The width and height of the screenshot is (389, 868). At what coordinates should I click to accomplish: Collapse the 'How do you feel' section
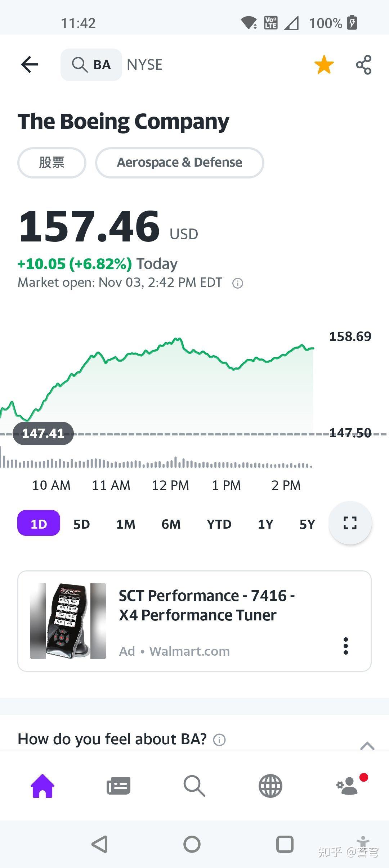367,746
